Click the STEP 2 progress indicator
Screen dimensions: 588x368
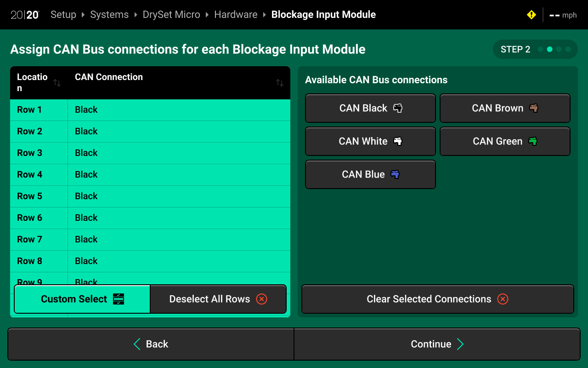535,50
